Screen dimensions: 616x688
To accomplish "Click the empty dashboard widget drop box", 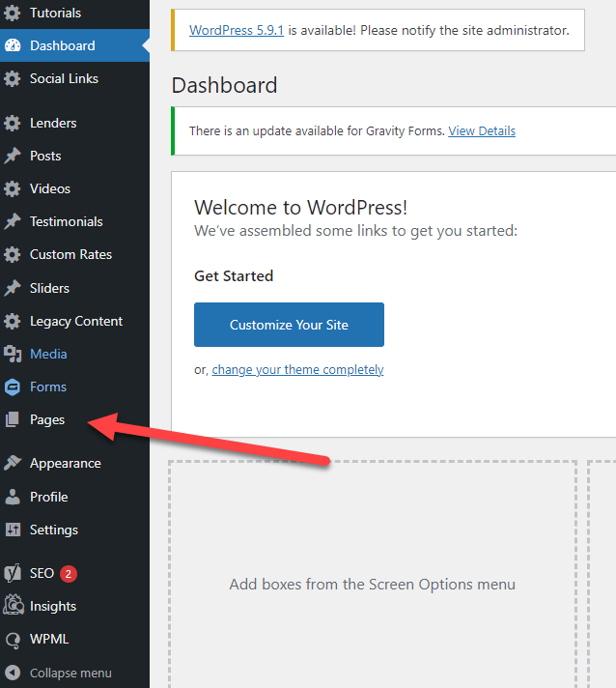I will coord(373,575).
